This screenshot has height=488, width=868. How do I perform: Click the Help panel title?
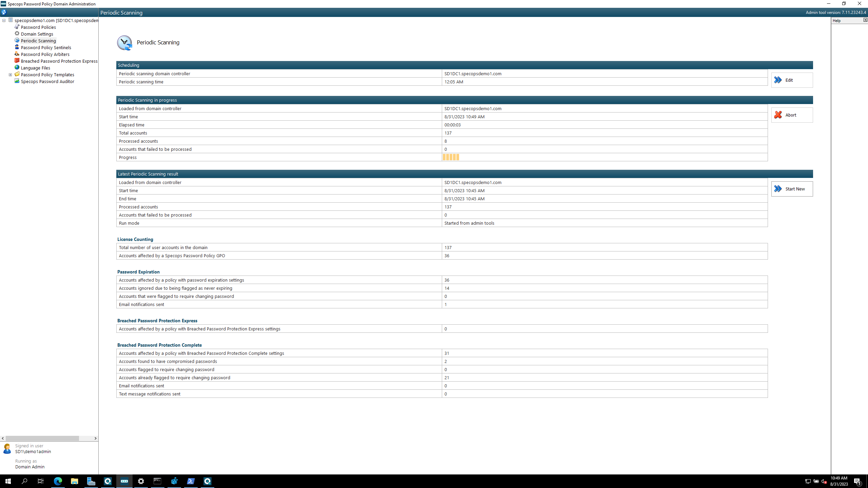point(836,21)
